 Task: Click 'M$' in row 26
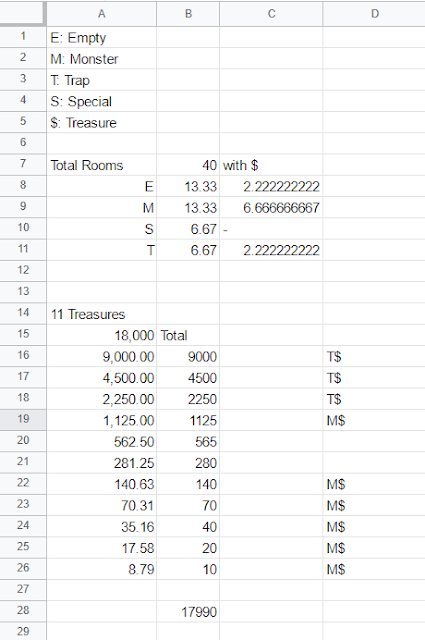point(374,569)
